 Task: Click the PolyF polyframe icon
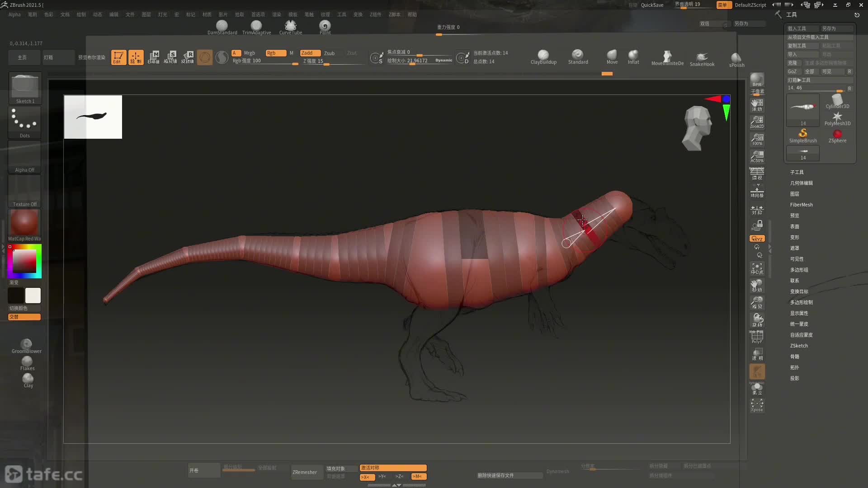[757, 337]
